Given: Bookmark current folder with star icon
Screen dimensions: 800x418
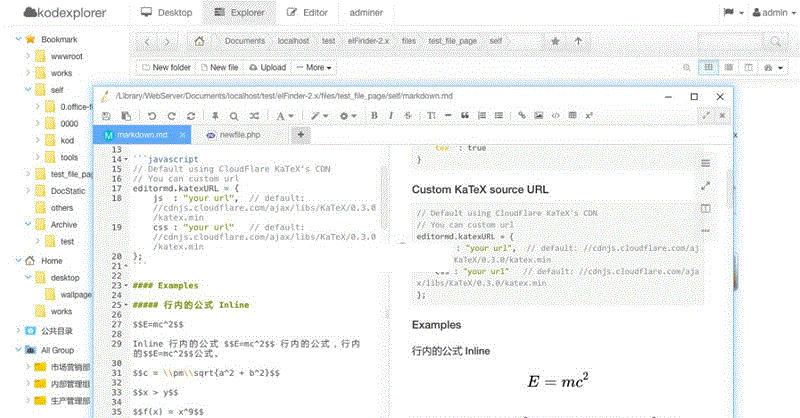Looking at the screenshot, I should (x=555, y=41).
